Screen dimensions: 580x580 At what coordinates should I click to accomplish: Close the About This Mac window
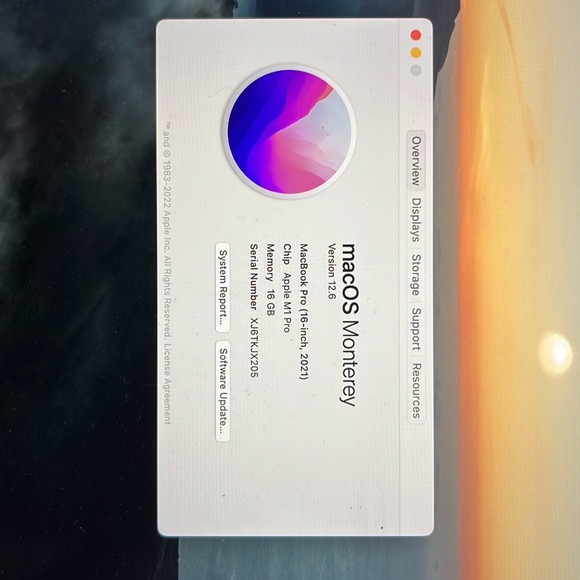pos(416,36)
